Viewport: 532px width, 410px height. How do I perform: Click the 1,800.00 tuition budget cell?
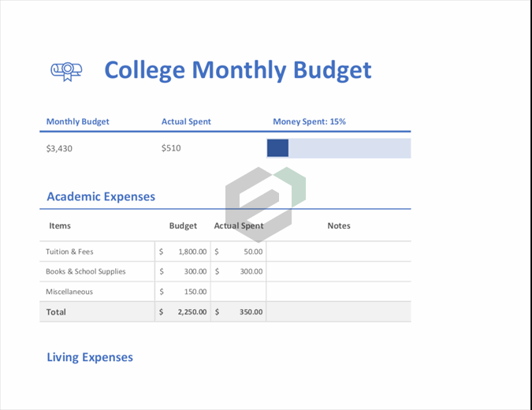192,252
